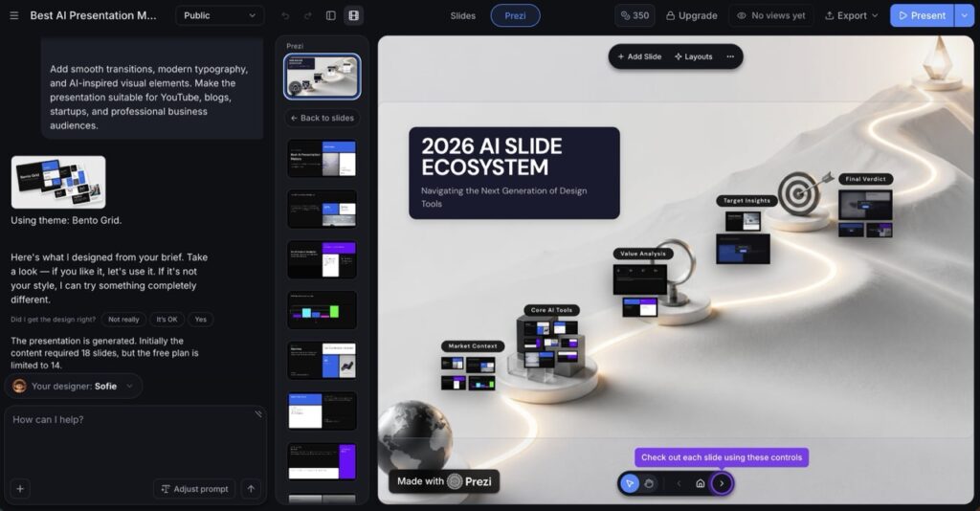
Task: Switch to the Prezi tab
Action: [515, 15]
